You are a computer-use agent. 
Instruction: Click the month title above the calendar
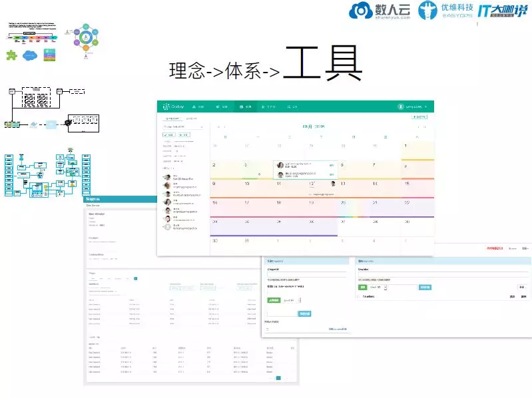pyautogui.click(x=314, y=126)
